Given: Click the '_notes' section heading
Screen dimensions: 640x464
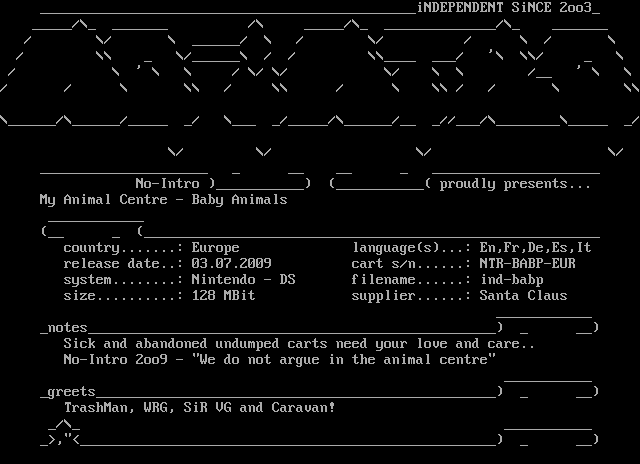Looking at the screenshot, I should [x=64, y=328].
